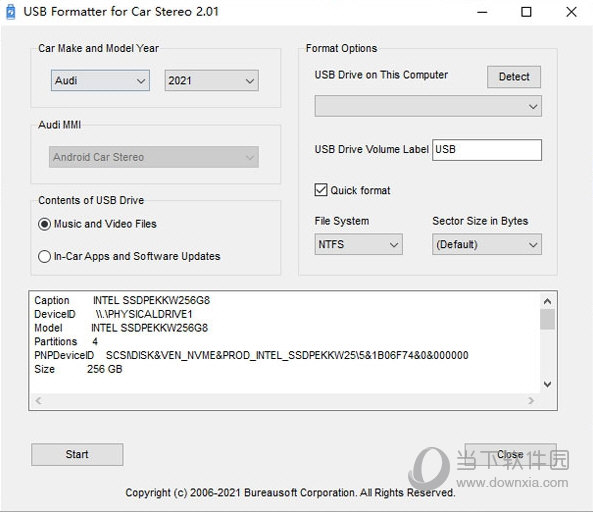Click the scroll down arrow in device info box

pyautogui.click(x=547, y=384)
